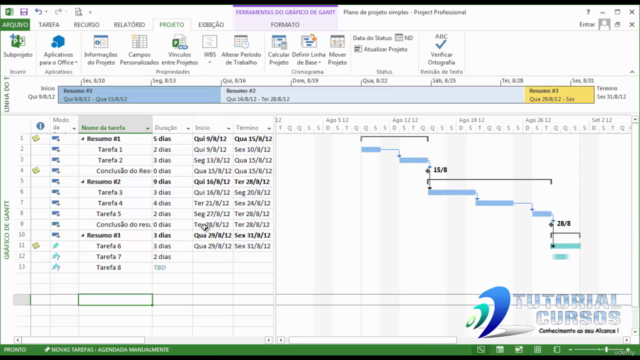Image resolution: width=640 pixels, height=360 pixels.
Task: Open Modo da tarefa column dropdown
Action: [x=74, y=128]
